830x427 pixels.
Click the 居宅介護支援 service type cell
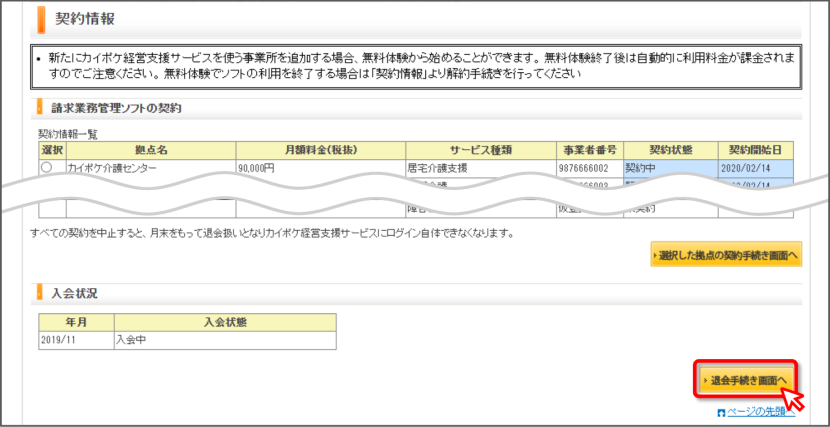[481, 168]
